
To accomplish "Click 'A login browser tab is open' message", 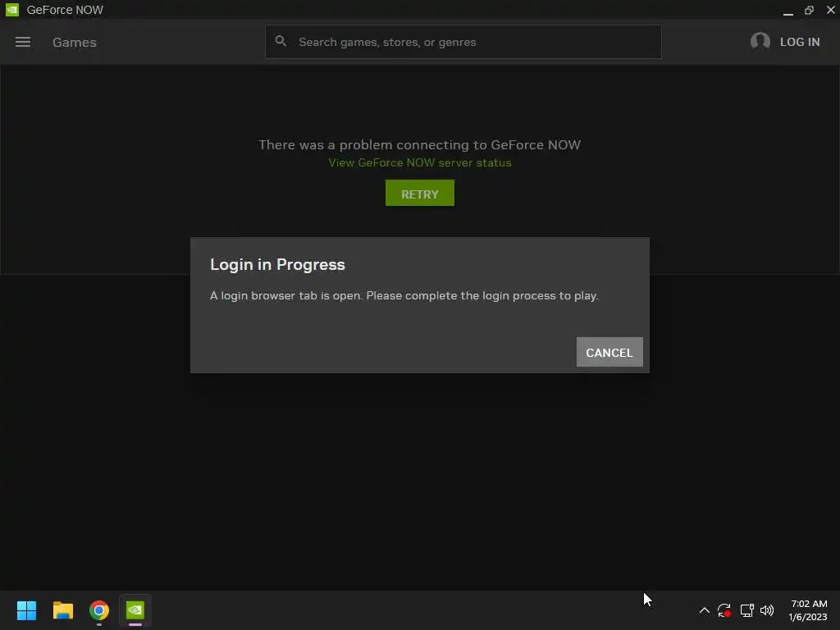I will 404,295.
